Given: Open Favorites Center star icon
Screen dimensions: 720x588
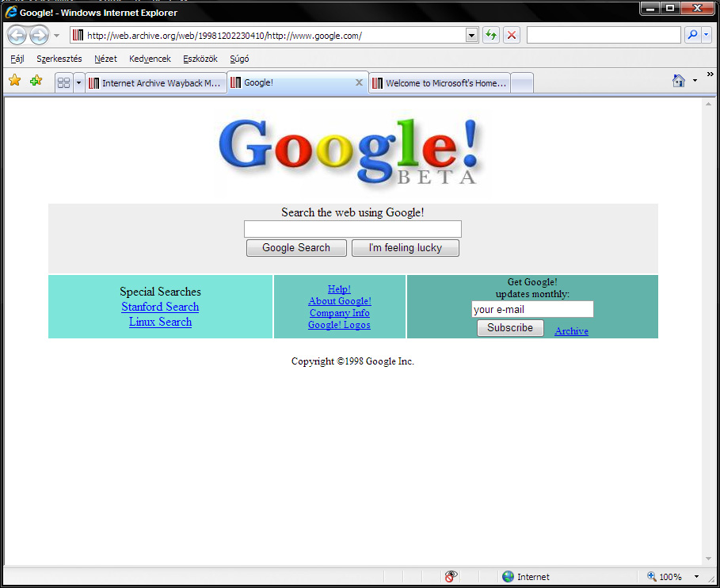Looking at the screenshot, I should tap(15, 81).
